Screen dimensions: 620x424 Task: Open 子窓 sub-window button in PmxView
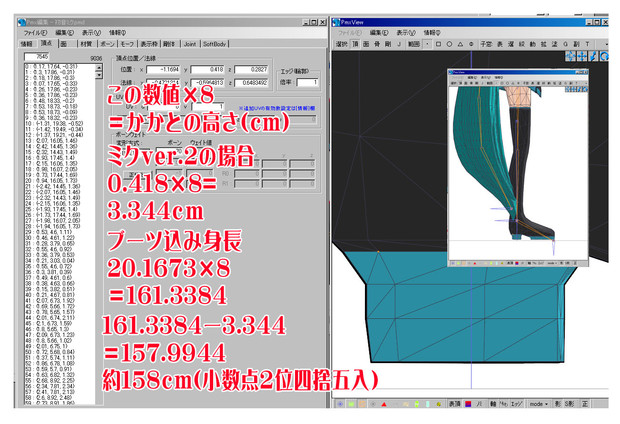pyautogui.click(x=486, y=44)
